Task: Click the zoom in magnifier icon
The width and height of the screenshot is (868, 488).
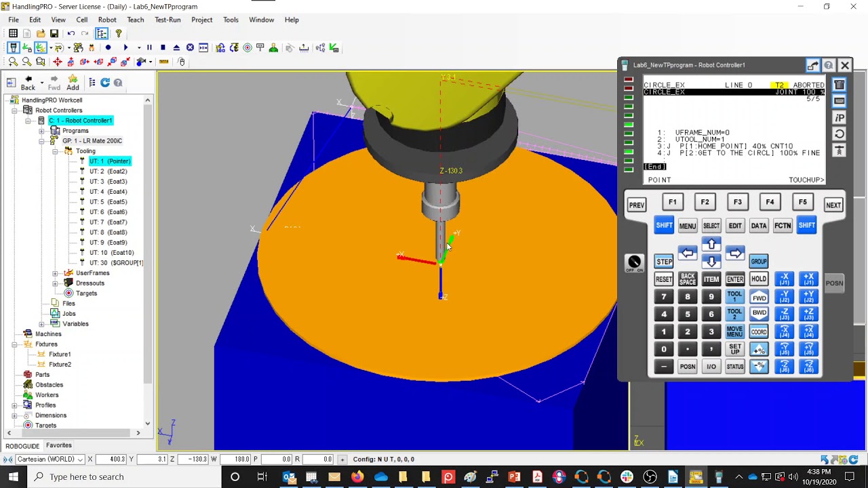Action: click(x=13, y=62)
